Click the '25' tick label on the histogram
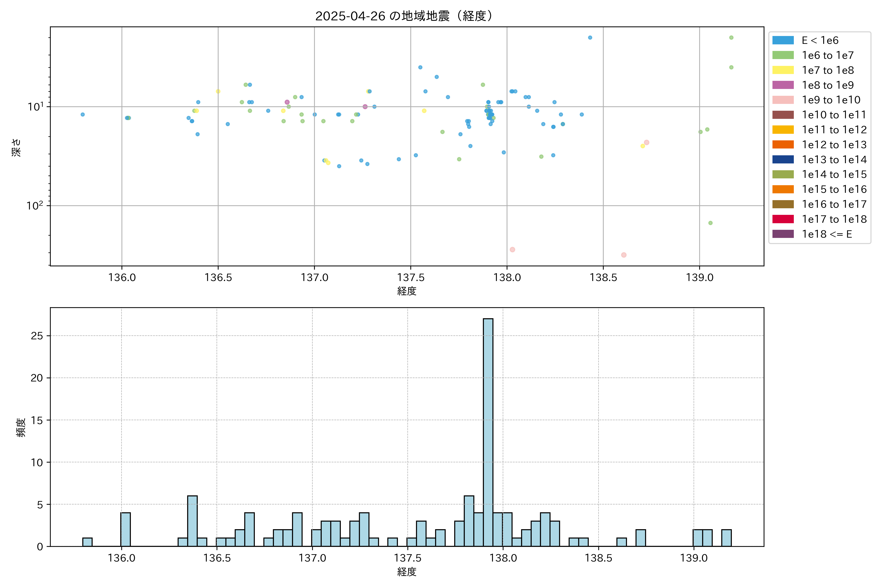 pos(37,336)
